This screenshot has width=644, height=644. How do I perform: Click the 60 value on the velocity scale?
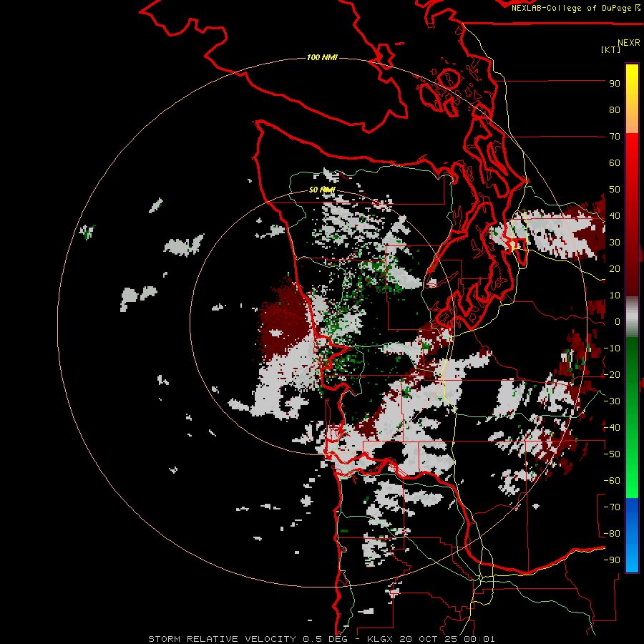click(615, 163)
